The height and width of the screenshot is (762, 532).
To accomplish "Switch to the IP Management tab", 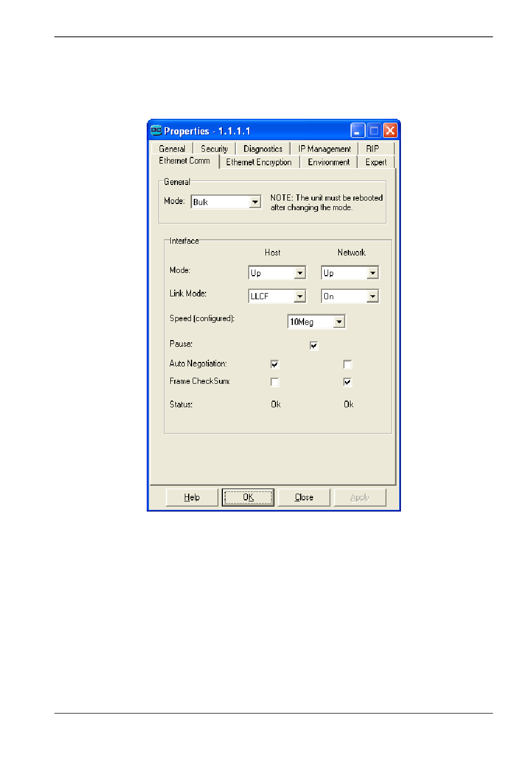I will [324, 149].
